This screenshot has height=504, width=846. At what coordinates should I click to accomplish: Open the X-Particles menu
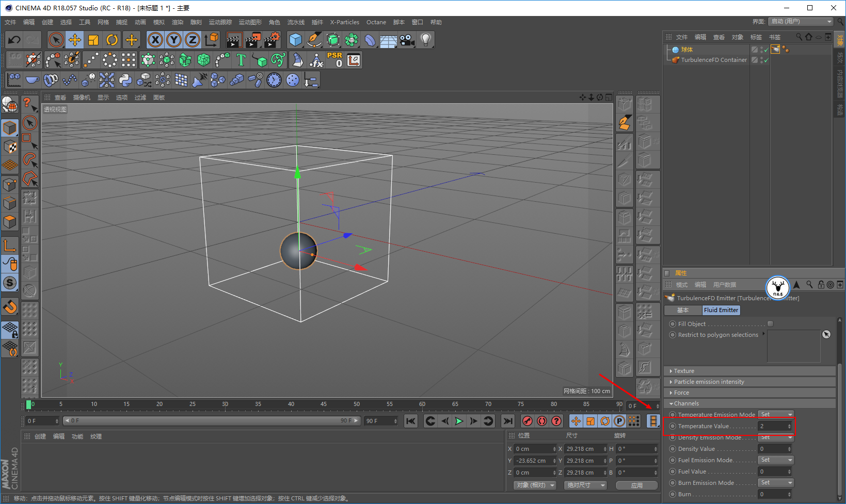tap(345, 22)
